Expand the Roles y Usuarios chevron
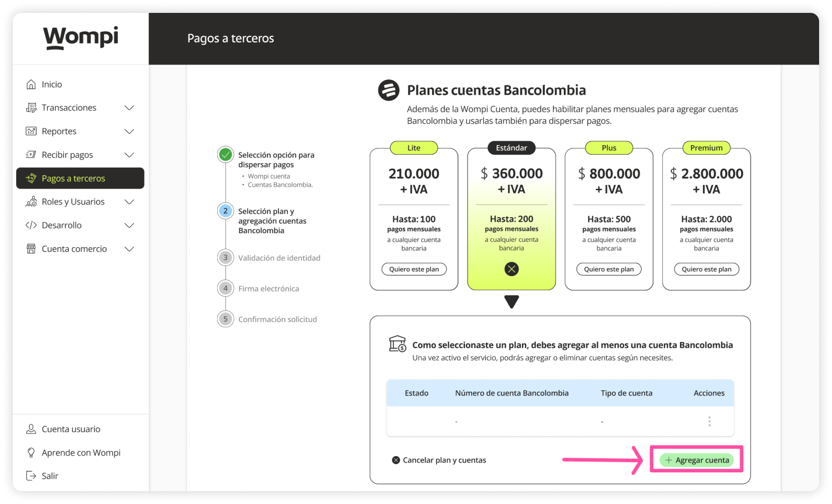 pos(129,202)
